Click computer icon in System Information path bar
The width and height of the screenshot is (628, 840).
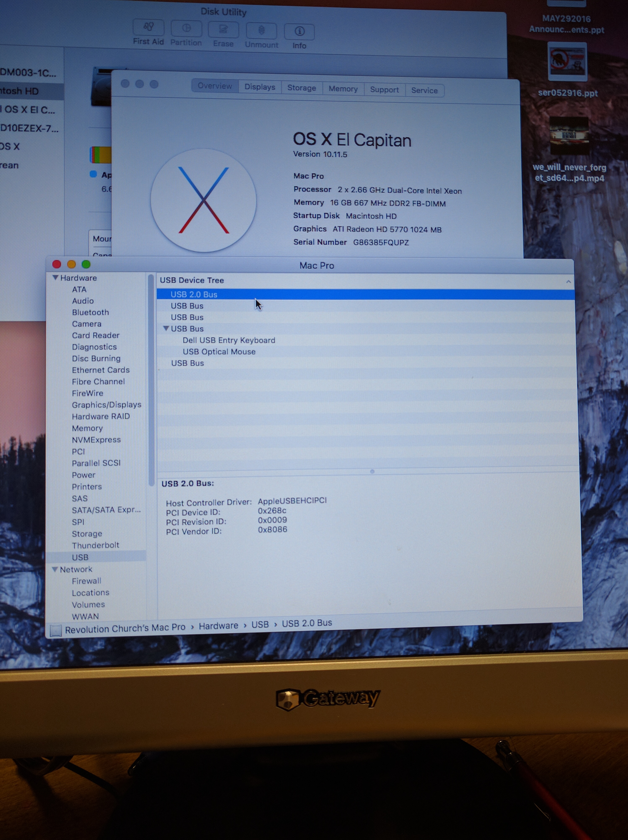[56, 631]
